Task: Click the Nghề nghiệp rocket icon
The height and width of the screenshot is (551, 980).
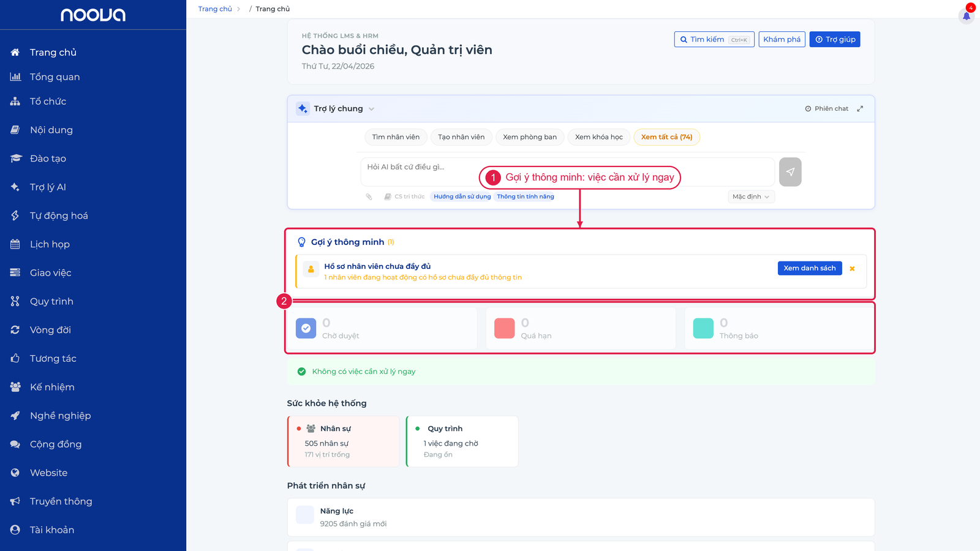Action: (x=15, y=416)
